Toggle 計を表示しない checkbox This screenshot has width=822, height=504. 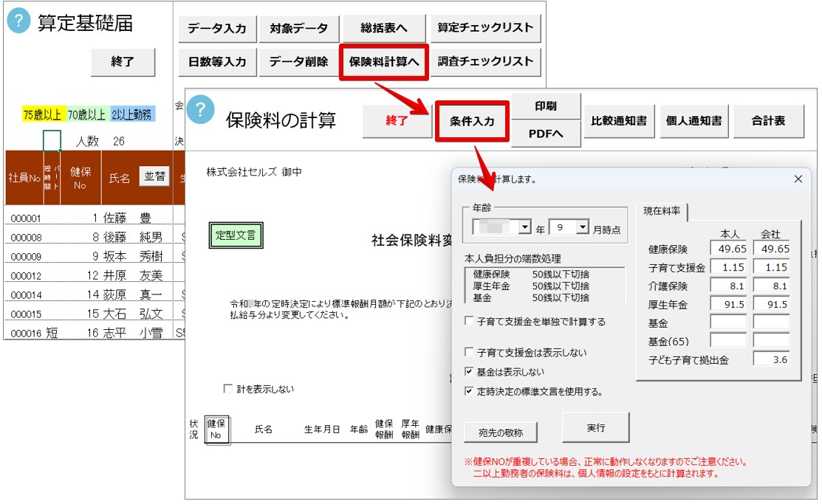[x=228, y=389]
